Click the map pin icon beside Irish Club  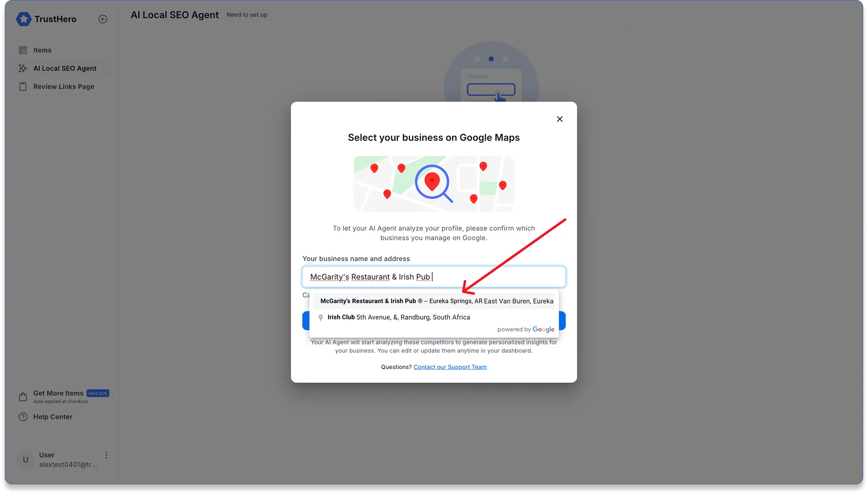coord(321,318)
